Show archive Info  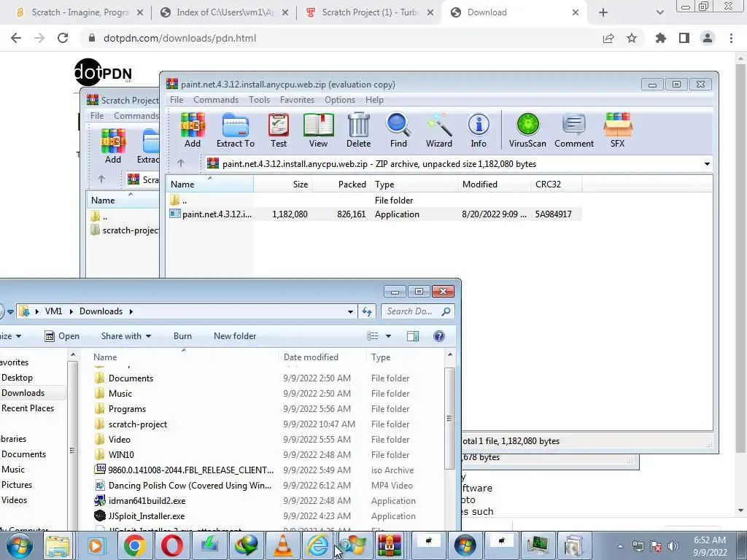click(479, 131)
